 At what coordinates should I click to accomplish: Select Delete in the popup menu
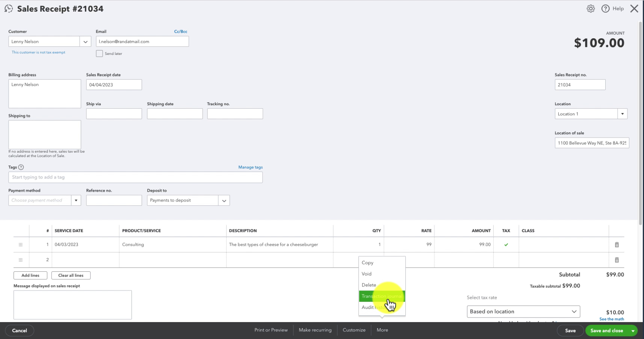pos(382,285)
